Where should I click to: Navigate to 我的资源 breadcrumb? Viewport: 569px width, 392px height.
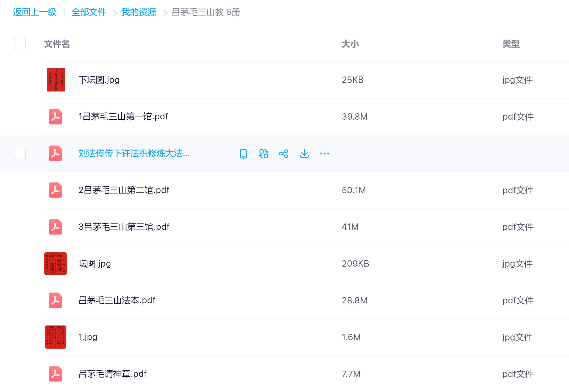(139, 12)
